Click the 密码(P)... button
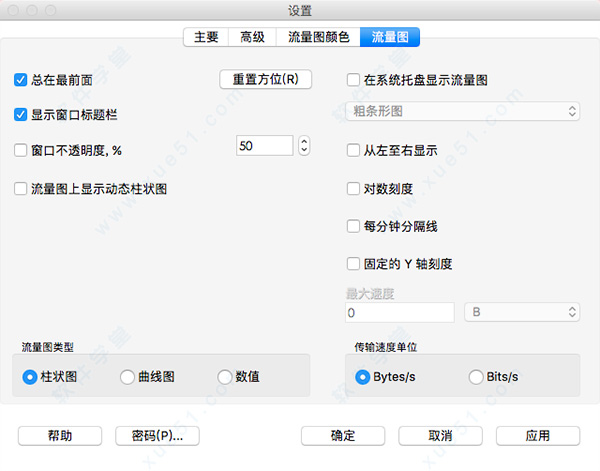 tap(157, 435)
